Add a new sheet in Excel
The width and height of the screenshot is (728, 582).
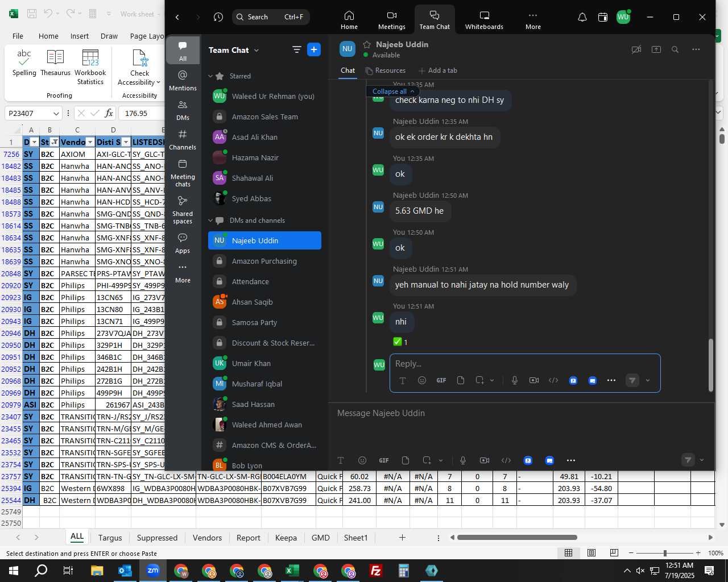pos(402,538)
